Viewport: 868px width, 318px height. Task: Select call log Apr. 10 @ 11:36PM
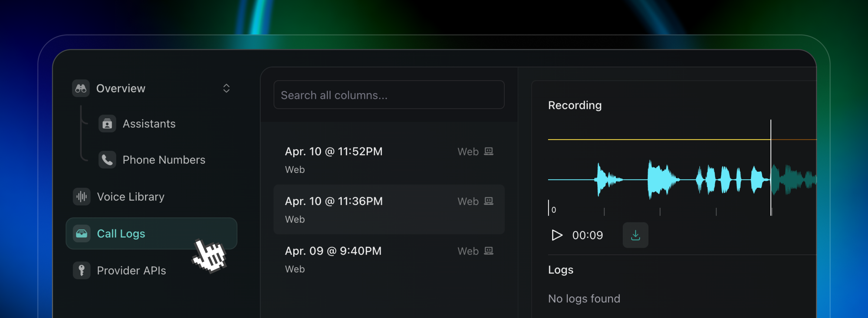click(333, 202)
